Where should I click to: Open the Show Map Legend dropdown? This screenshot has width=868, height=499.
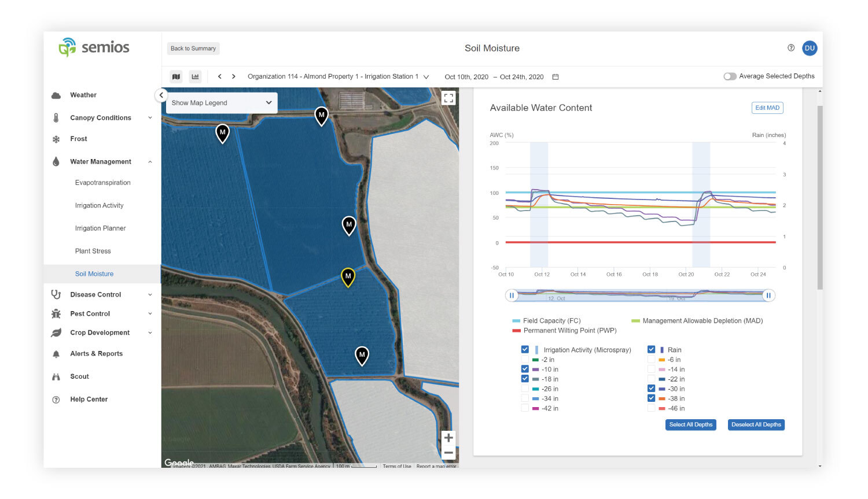[222, 103]
